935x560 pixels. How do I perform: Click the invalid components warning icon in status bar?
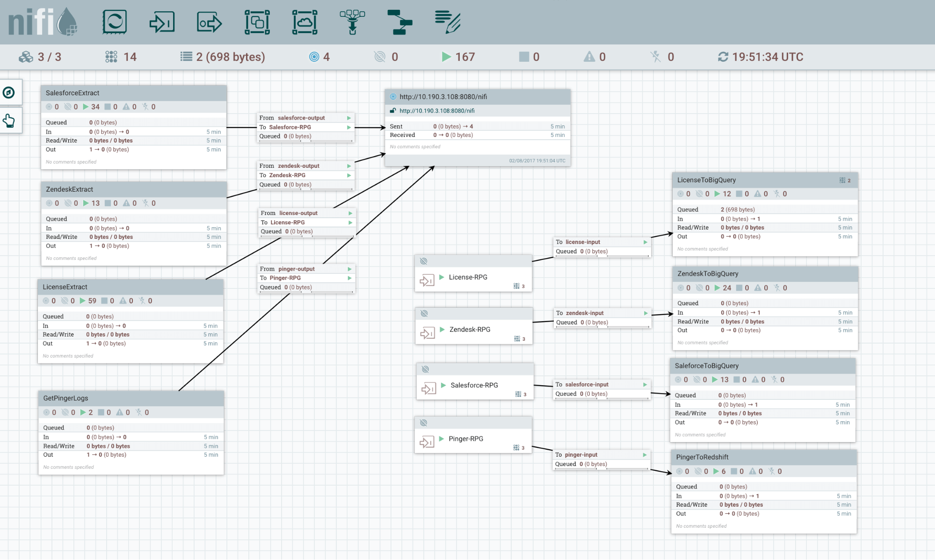(x=589, y=57)
